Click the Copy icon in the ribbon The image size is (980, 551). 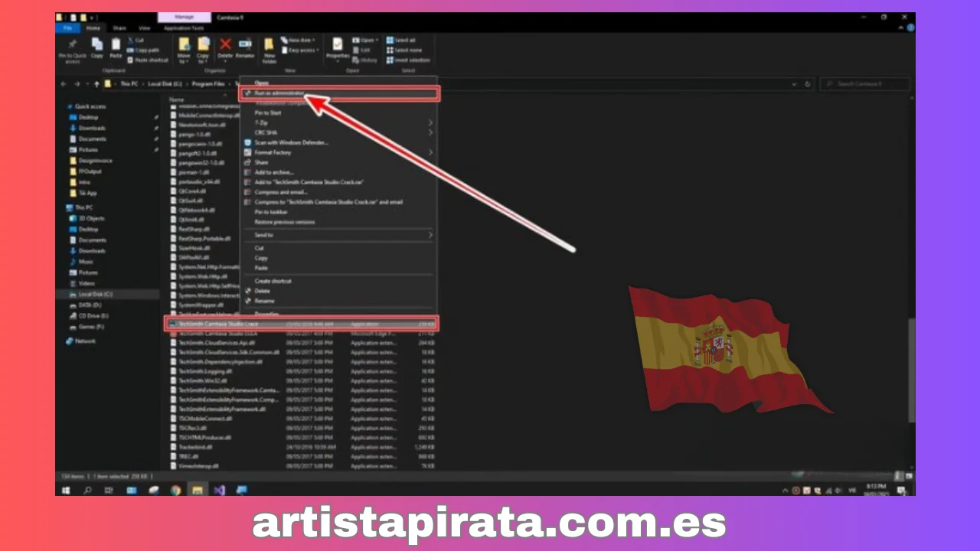tap(97, 45)
